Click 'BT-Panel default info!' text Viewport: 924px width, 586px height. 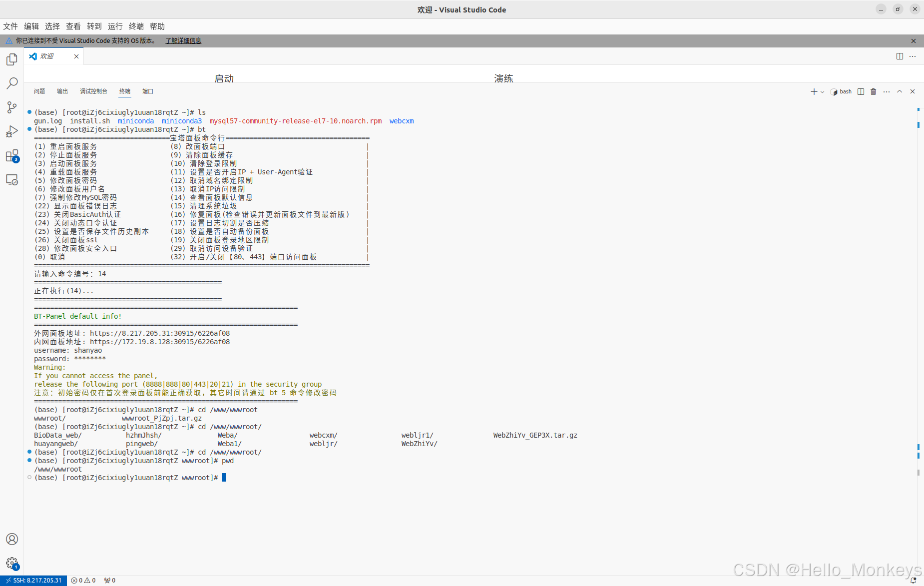(x=78, y=316)
